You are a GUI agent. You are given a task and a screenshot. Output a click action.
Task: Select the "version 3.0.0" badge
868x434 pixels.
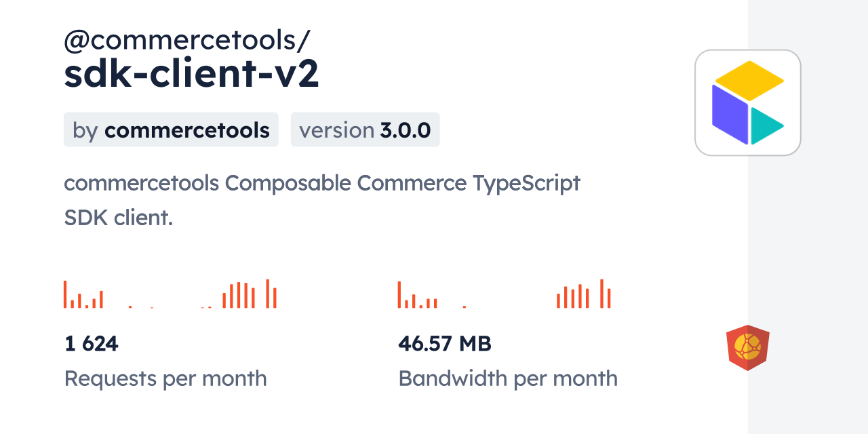[x=365, y=130]
